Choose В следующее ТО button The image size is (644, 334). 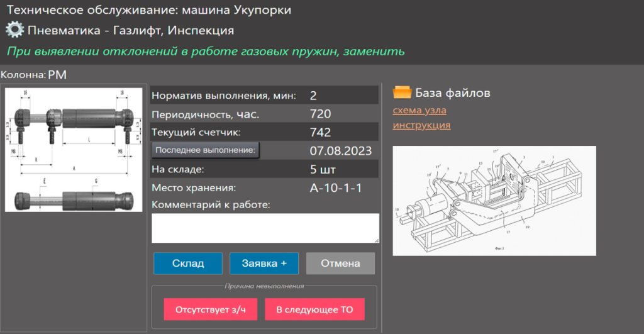314,309
